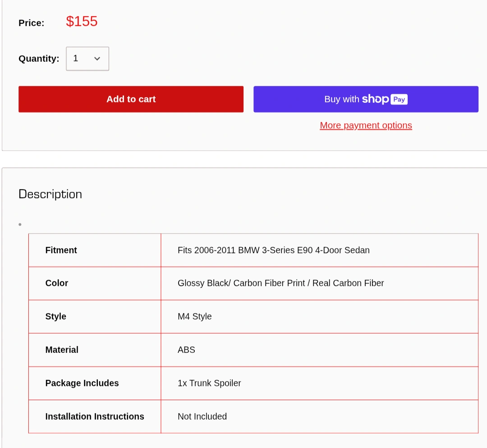Click the Price label

click(x=31, y=23)
